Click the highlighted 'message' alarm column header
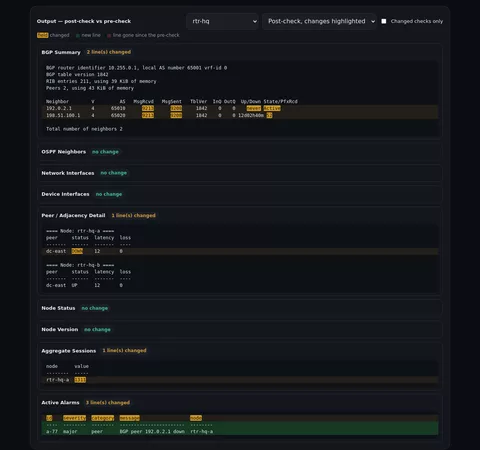This screenshot has height=450, width=480. coord(129,418)
